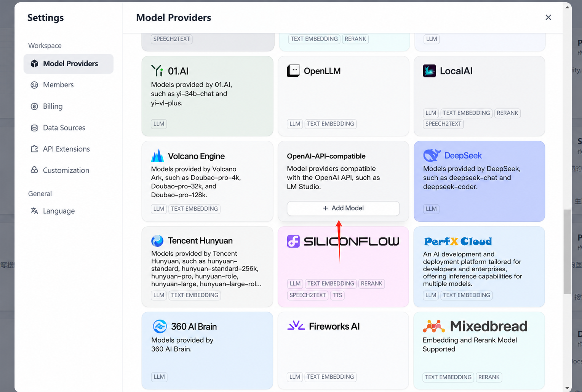Click the TTS tag on SiliconFlow card
Image resolution: width=582 pixels, height=392 pixels.
337,295
